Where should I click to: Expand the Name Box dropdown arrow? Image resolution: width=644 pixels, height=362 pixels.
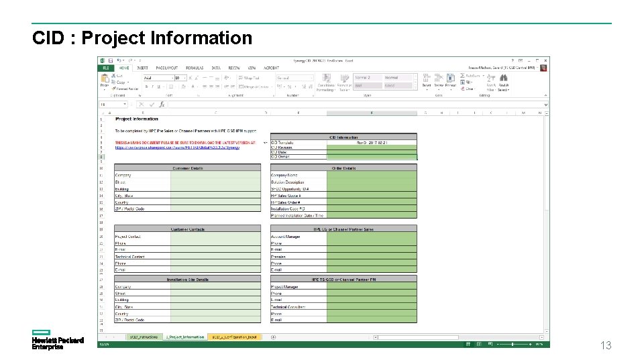125,105
